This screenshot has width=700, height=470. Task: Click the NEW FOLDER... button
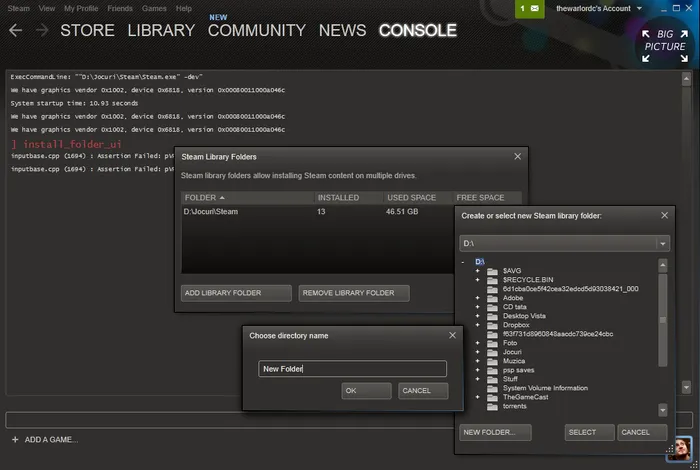point(496,433)
